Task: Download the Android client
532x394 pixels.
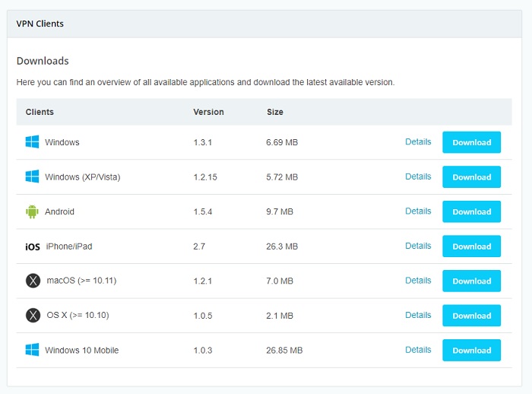Action: click(472, 211)
